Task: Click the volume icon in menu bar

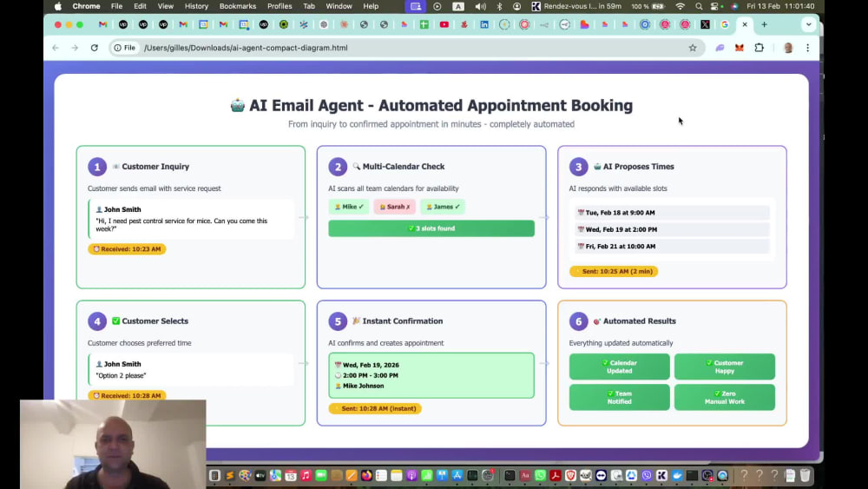Action: [x=481, y=6]
